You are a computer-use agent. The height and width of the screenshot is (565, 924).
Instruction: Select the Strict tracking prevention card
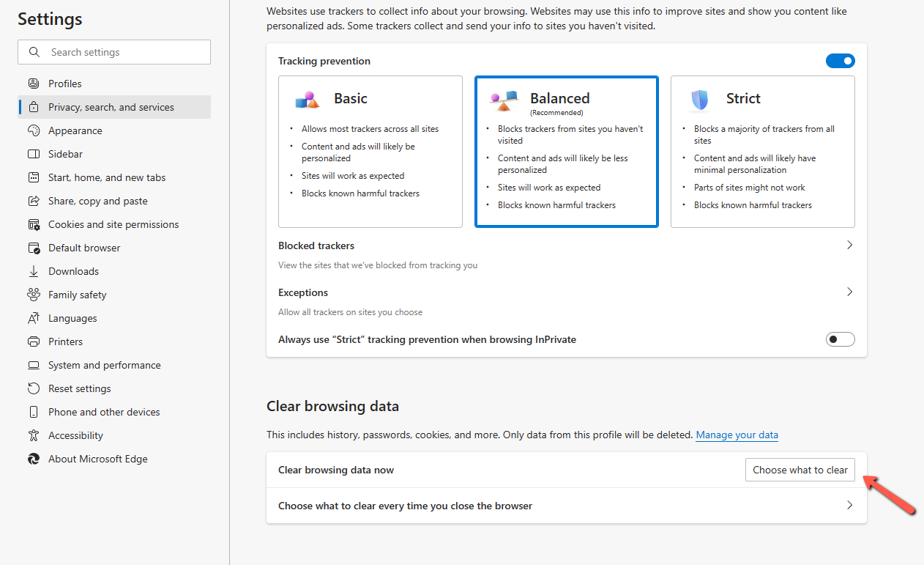[x=762, y=151]
